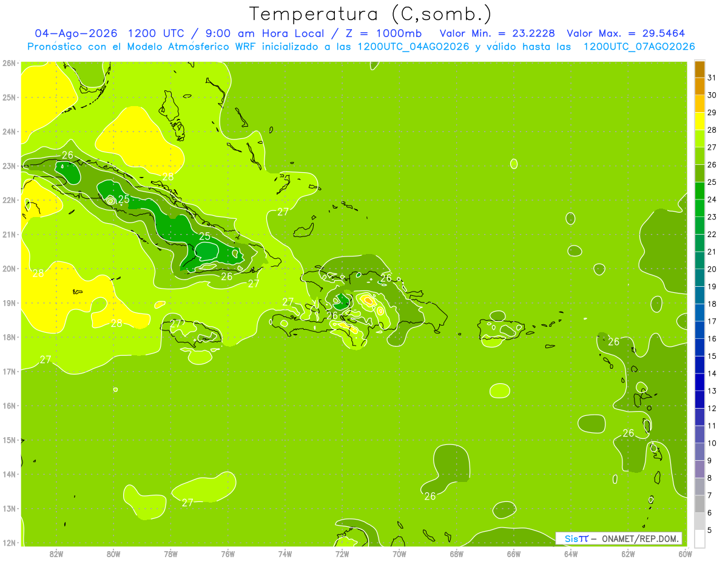Click the legend value 31
The image size is (728, 562).
click(x=712, y=78)
